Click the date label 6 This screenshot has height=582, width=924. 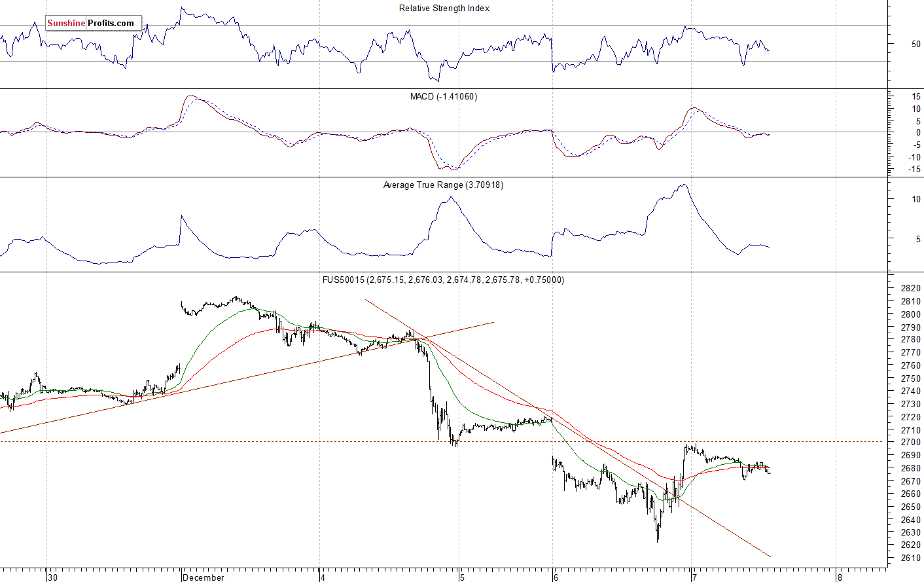556,577
